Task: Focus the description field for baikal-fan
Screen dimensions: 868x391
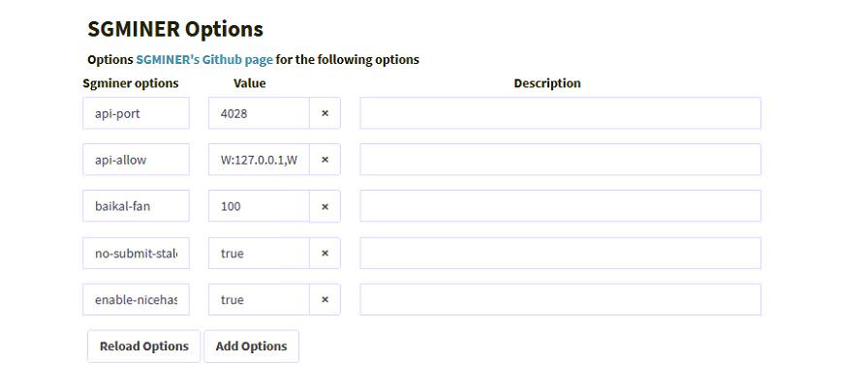Action: [x=560, y=206]
